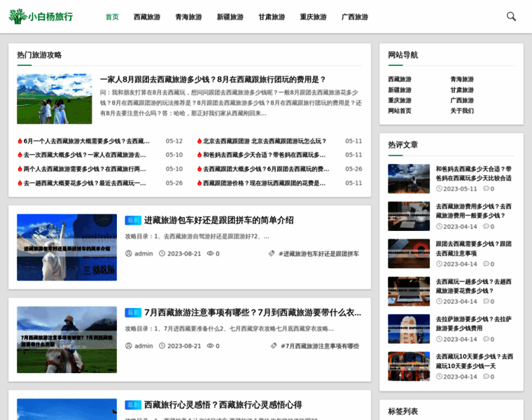Image resolution: width=532 pixels, height=420 pixels.
Task: Open the 首页 nav item
Action: (x=112, y=17)
